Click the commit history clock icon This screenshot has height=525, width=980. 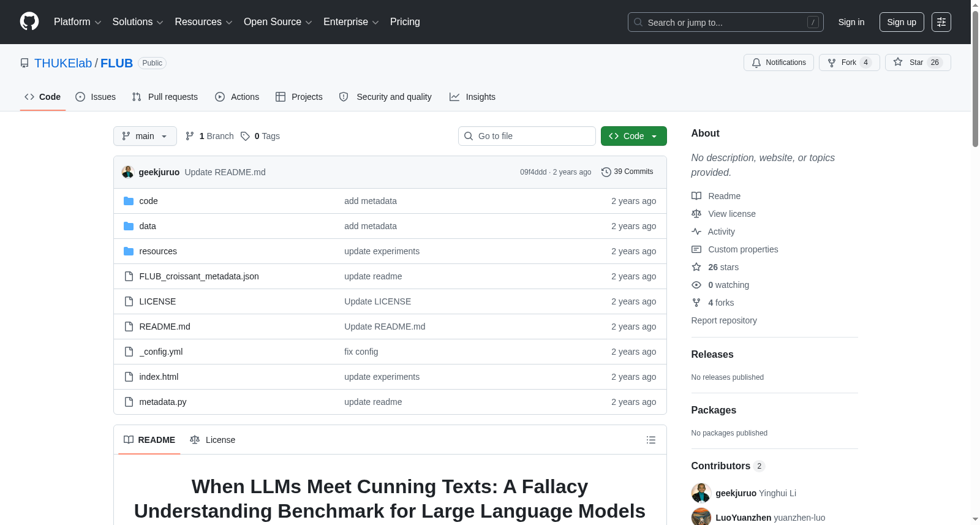click(x=606, y=172)
